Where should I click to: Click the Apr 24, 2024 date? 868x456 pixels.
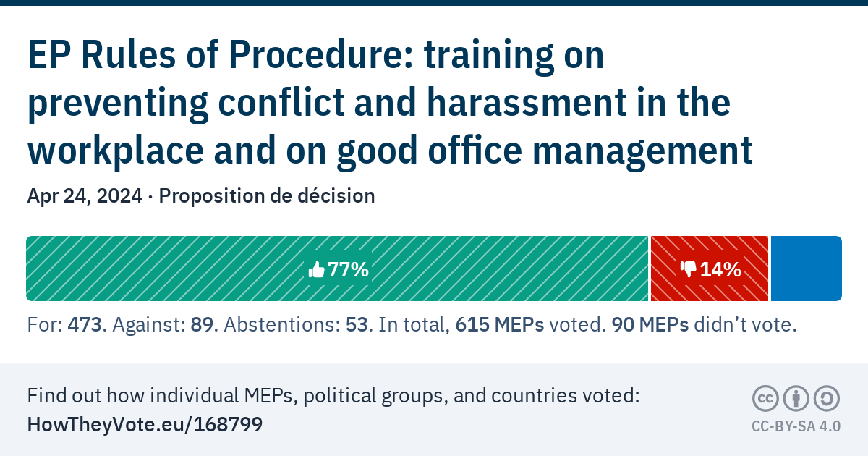pyautogui.click(x=84, y=196)
